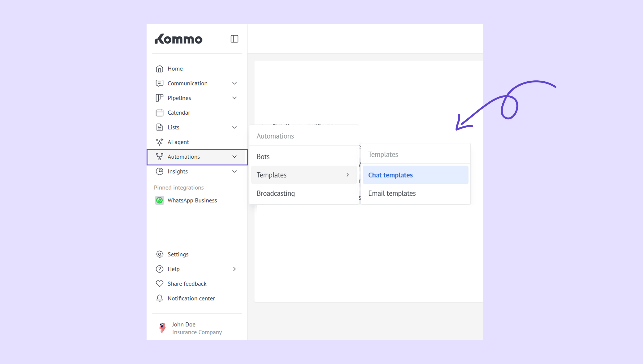The image size is (643, 364).
Task: Click the Settings gear icon
Action: [x=160, y=254]
